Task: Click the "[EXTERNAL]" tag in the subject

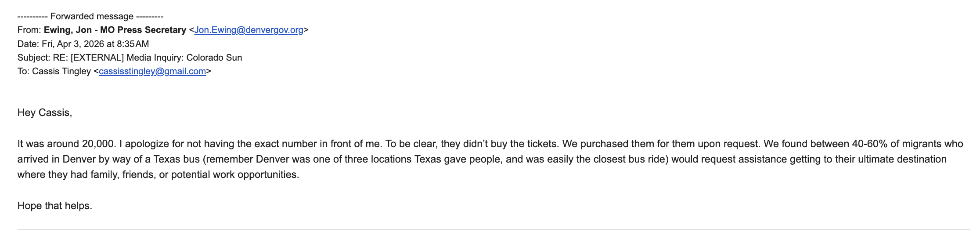Action: 97,58
